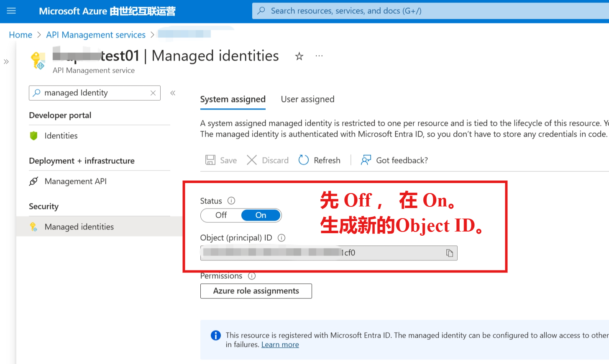Open the more options ellipsis menu
The height and width of the screenshot is (364, 609).
[x=319, y=56]
